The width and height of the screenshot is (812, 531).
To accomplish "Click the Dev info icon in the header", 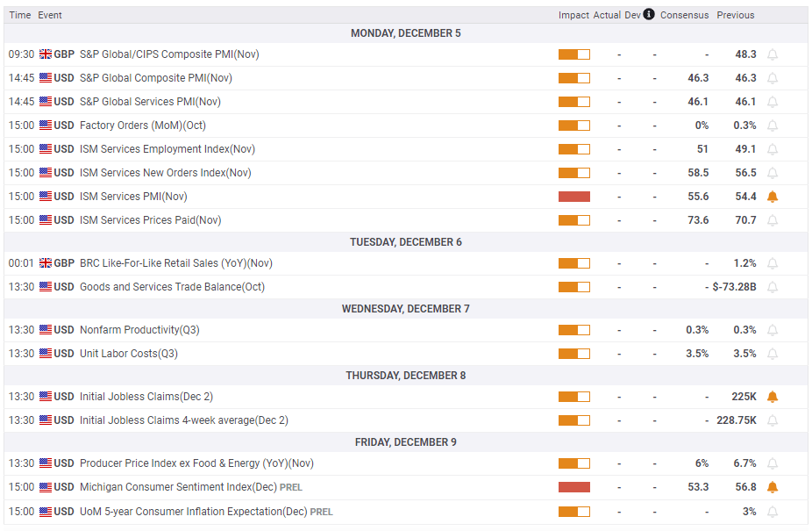I will coord(649,14).
